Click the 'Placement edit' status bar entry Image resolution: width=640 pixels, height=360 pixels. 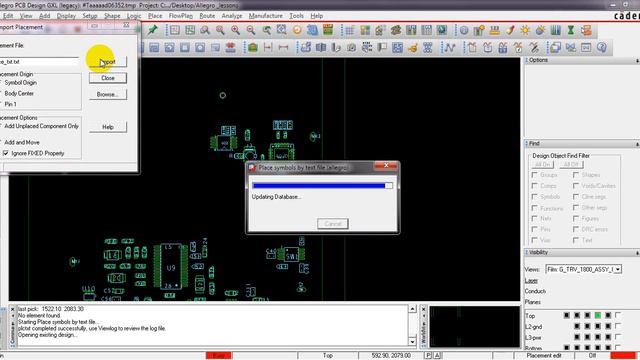point(544,356)
